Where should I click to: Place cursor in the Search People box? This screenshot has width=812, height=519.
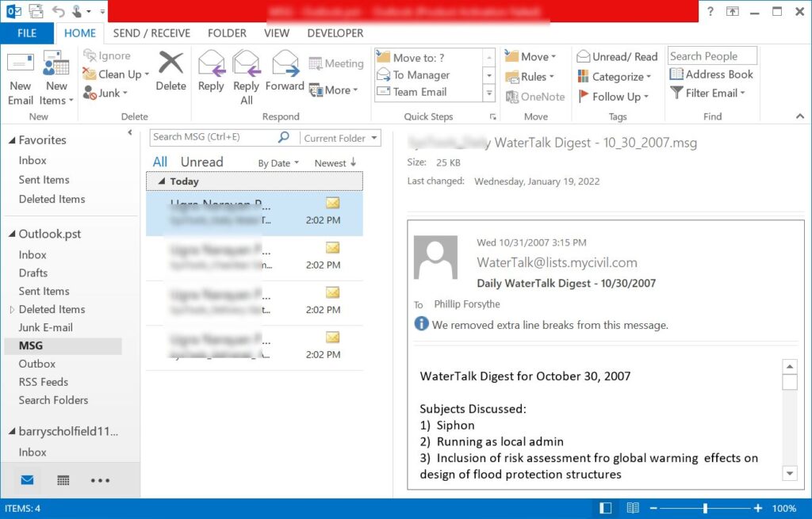[711, 55]
